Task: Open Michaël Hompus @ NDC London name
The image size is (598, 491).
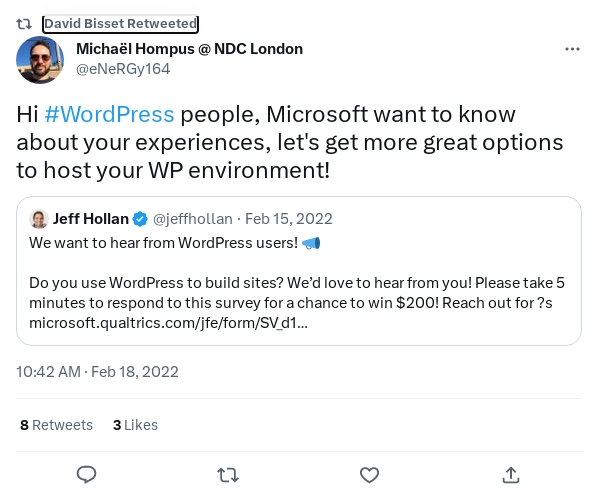Action: click(x=190, y=49)
